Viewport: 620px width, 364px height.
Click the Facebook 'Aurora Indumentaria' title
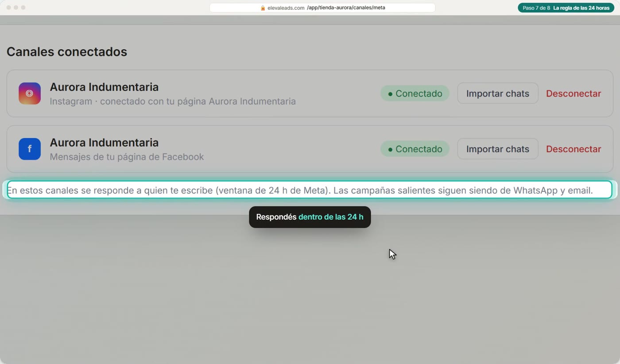[104, 142]
